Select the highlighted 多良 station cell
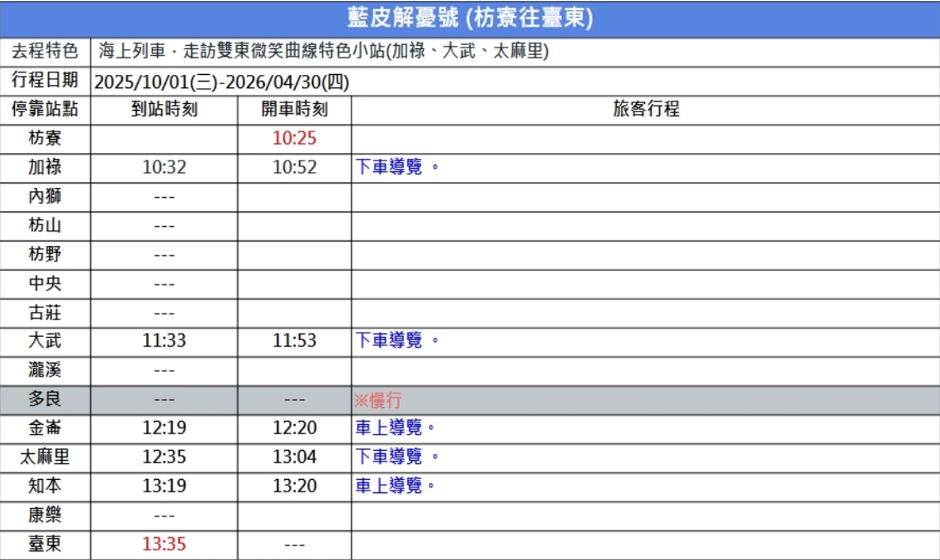 click(x=45, y=399)
